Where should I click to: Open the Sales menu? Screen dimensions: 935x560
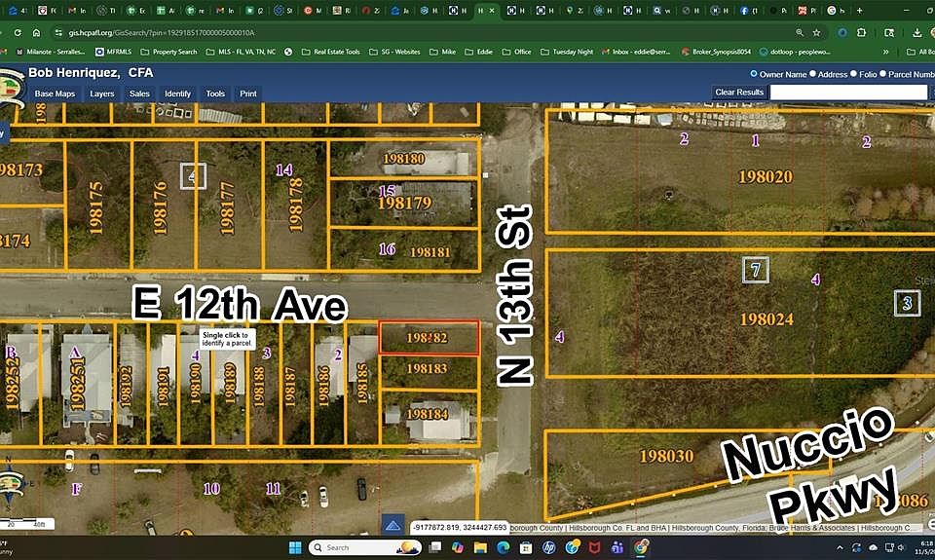point(139,93)
